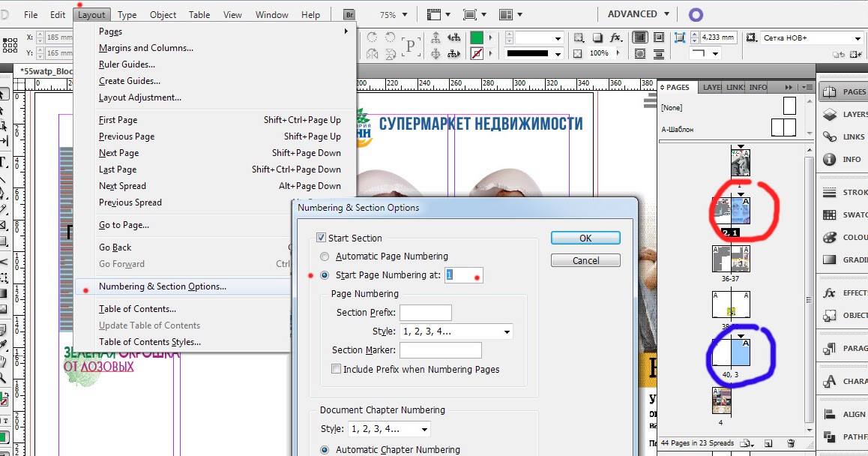Click the Flip Horizontal icon
This screenshot has height=456, width=868.
[x=373, y=54]
